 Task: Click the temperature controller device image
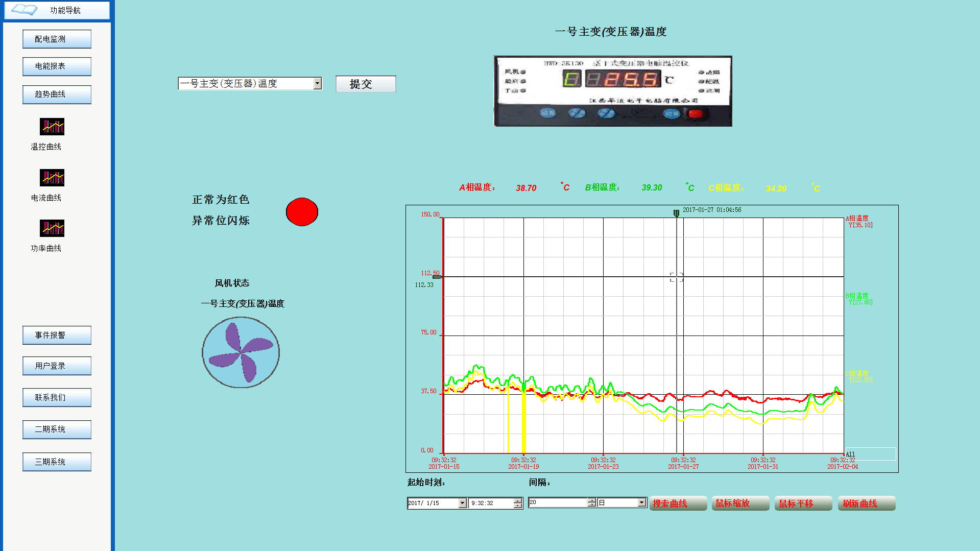[612, 91]
